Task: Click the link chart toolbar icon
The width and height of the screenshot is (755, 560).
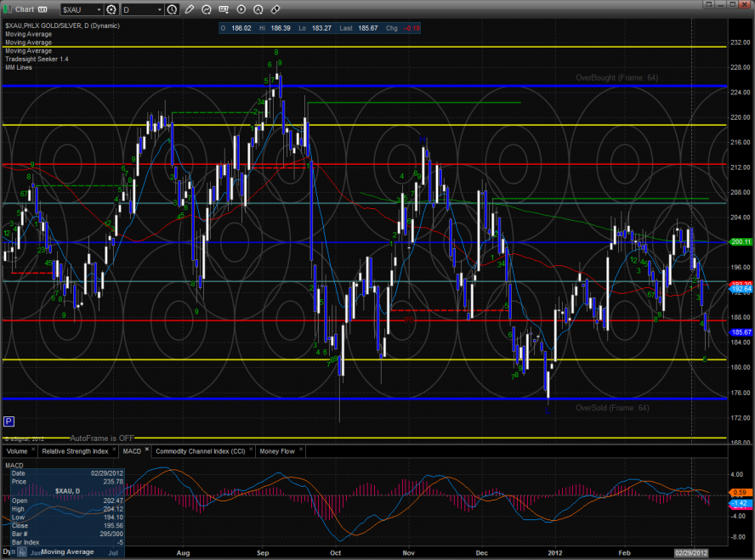Action: click(275, 9)
